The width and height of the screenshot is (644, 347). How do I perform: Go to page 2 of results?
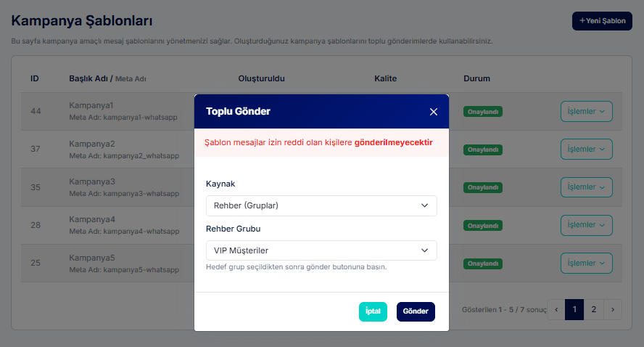(593, 309)
